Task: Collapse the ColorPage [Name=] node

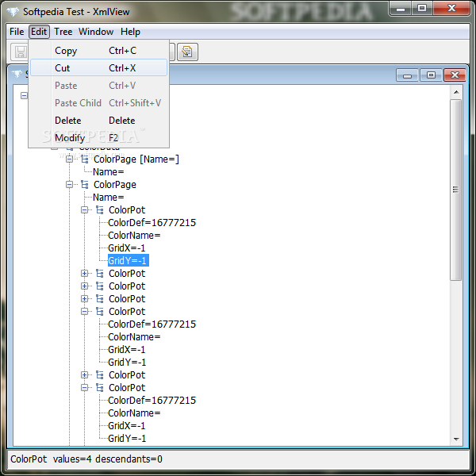Action: pos(70,159)
